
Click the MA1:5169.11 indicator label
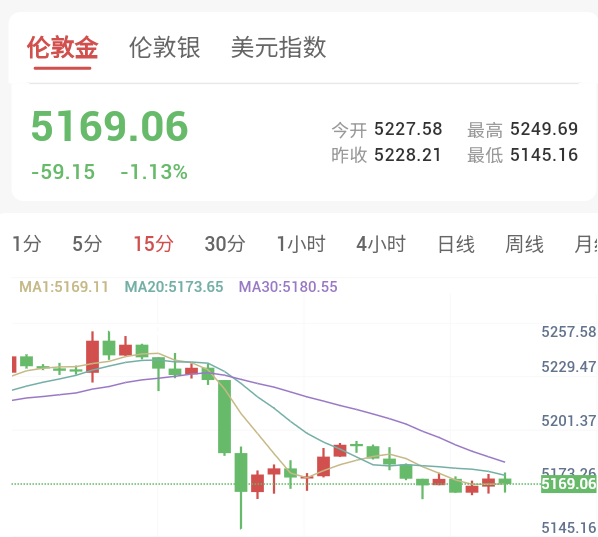(x=64, y=287)
